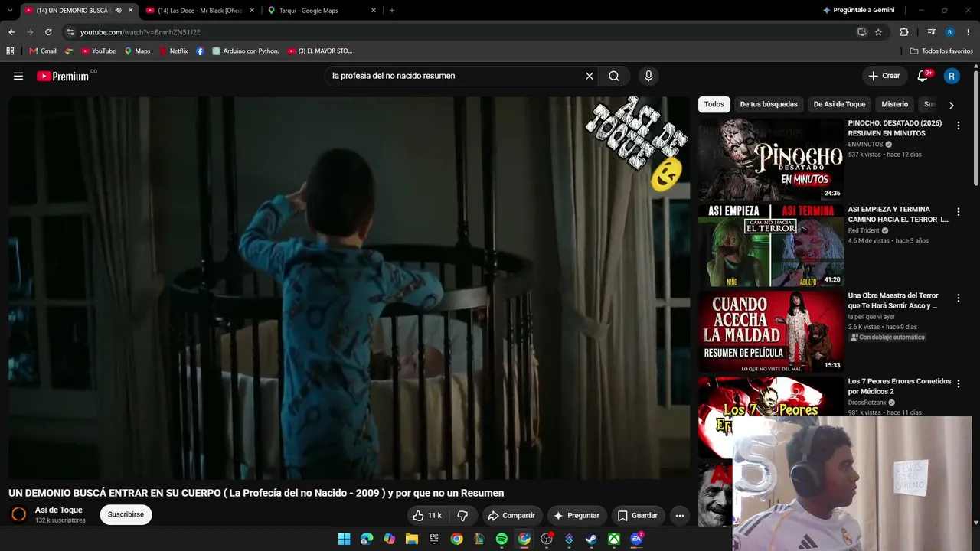Select the De tus búsquedas chip

769,104
